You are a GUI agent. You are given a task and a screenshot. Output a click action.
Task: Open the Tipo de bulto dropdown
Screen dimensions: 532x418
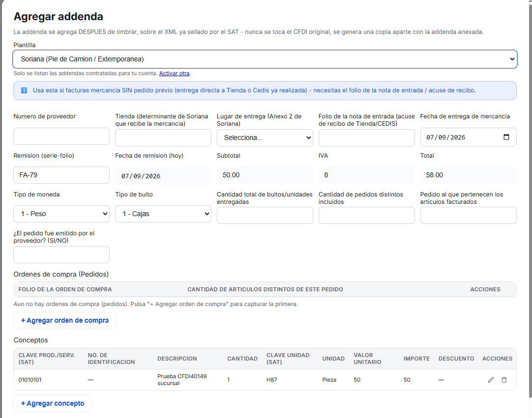tap(163, 214)
